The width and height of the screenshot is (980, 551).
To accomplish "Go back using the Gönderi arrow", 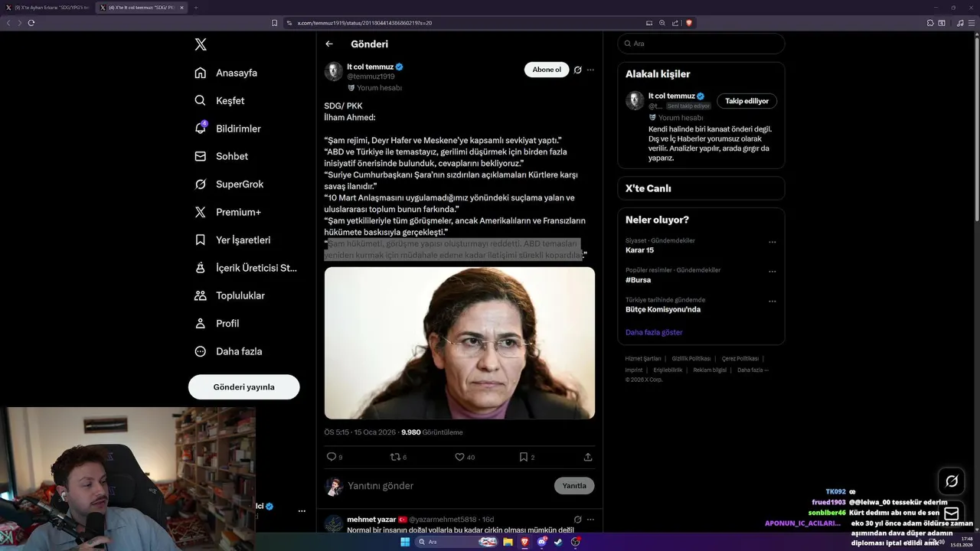I will click(329, 44).
